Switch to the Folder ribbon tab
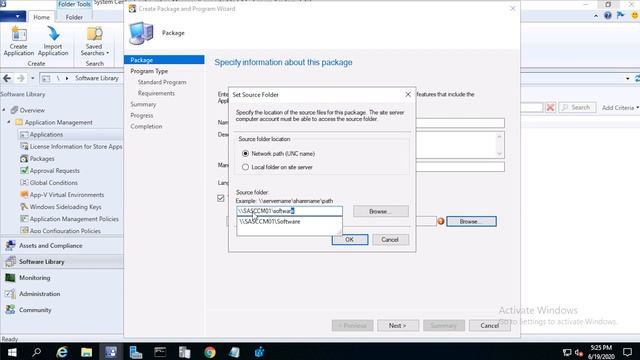 pos(74,17)
